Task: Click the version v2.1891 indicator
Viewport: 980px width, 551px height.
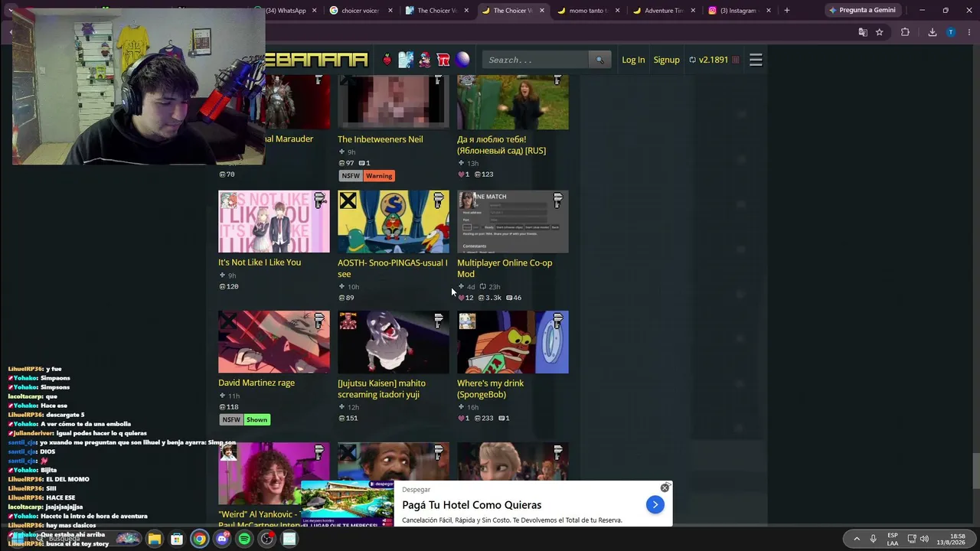Action: (x=714, y=60)
